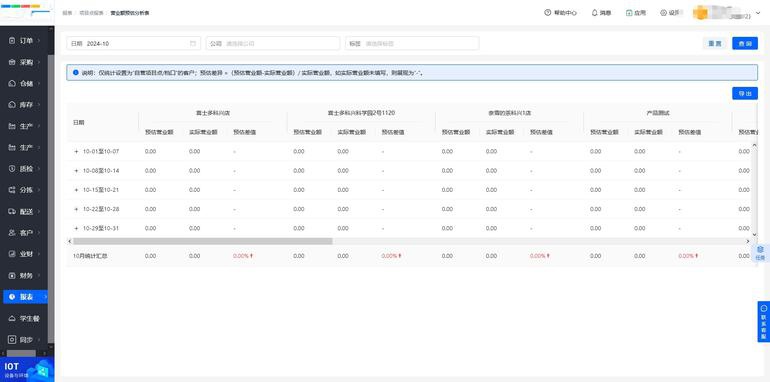Open the 标签 filter dropdown
770x382 pixels.
point(412,43)
